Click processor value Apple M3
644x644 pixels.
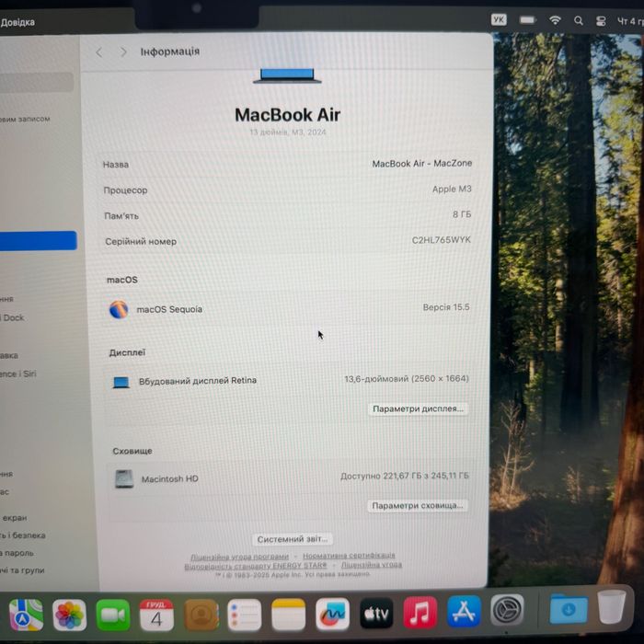[452, 189]
